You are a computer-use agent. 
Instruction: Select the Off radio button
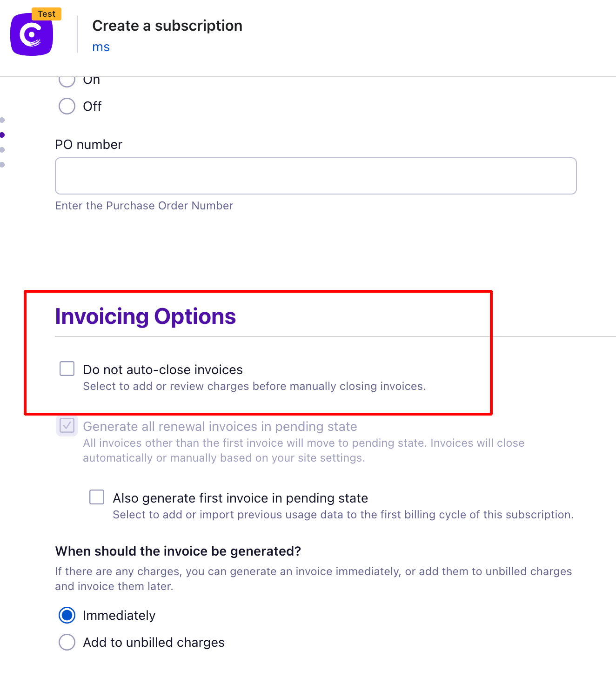click(x=67, y=106)
